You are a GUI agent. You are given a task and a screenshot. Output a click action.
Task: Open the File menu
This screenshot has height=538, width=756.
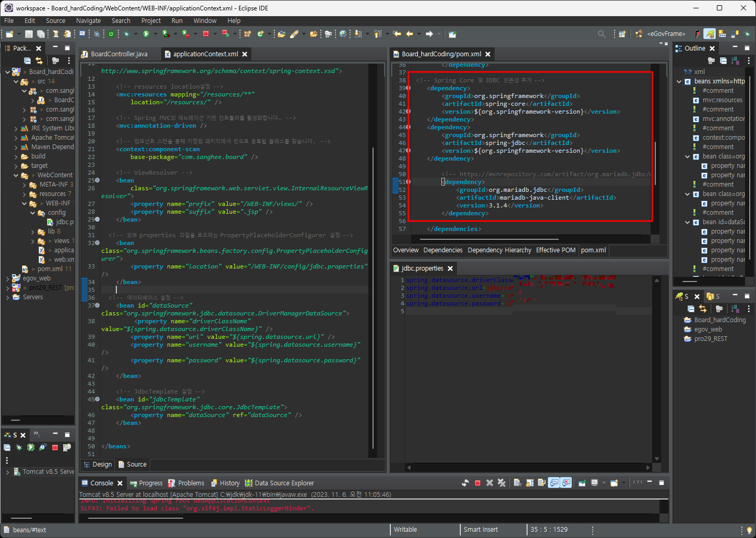point(9,21)
